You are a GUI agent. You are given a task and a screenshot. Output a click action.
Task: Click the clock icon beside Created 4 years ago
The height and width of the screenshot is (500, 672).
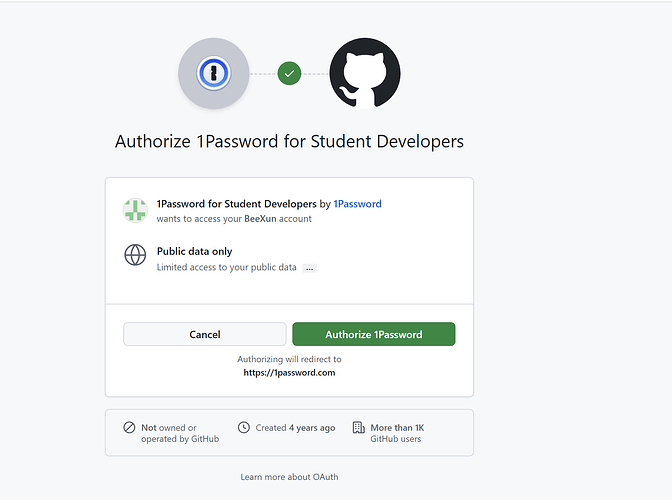pos(244,428)
